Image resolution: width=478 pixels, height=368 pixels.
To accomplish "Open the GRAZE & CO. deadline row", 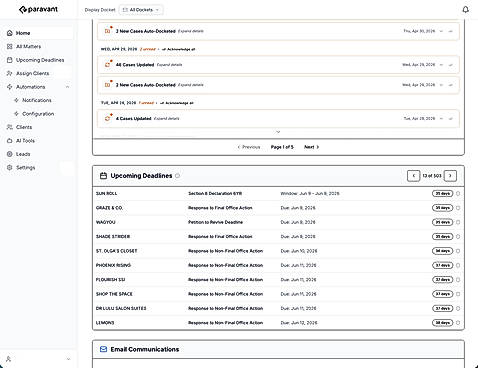I will click(x=278, y=208).
